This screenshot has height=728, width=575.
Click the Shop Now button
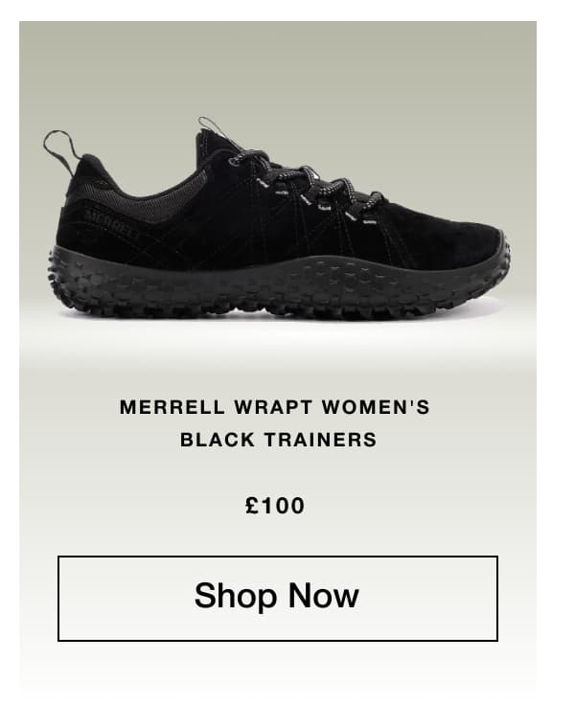(277, 598)
